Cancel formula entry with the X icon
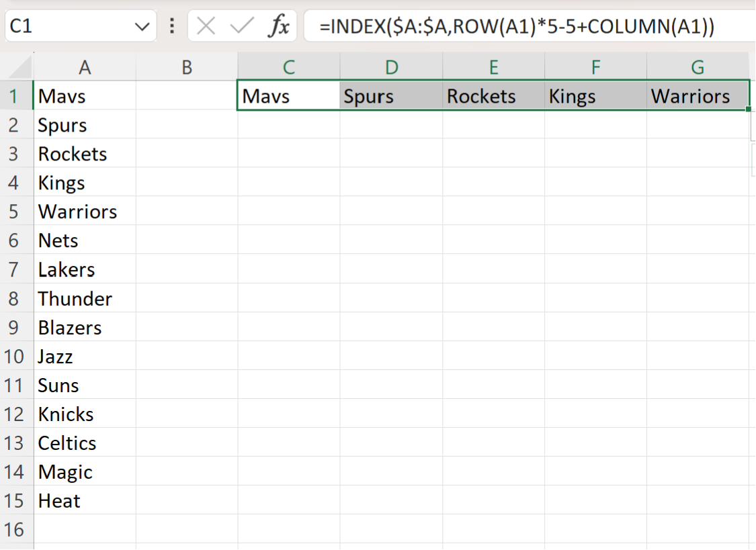 pyautogui.click(x=206, y=26)
